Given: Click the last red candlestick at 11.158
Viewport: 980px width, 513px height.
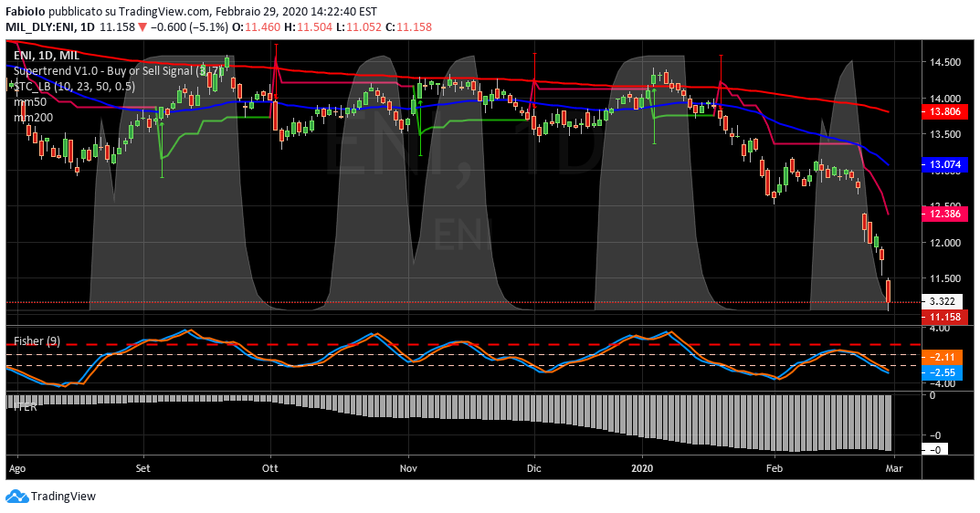Looking at the screenshot, I should click(888, 292).
